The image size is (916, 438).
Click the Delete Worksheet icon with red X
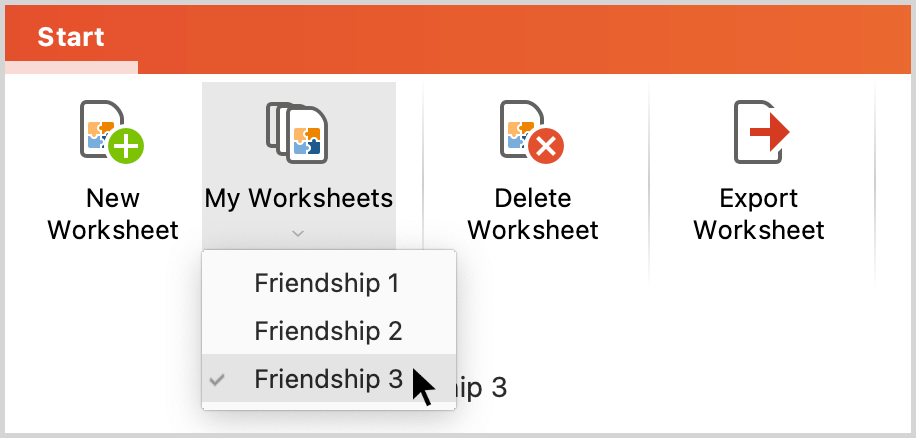click(x=532, y=132)
